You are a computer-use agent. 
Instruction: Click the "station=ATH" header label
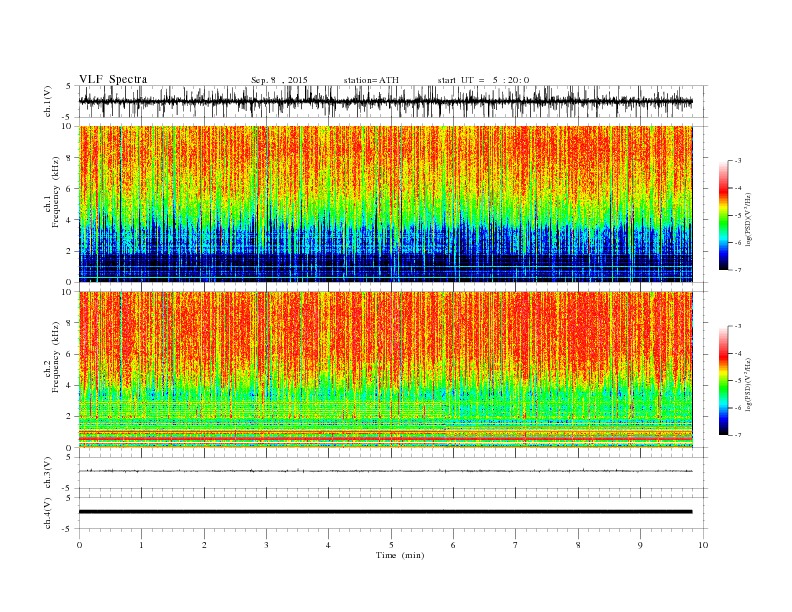pyautogui.click(x=371, y=80)
